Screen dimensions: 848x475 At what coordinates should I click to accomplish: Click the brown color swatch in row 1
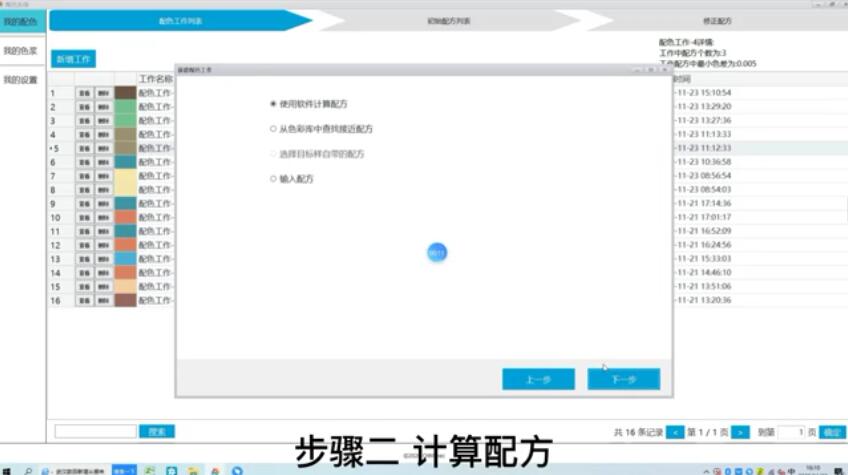[x=125, y=93]
